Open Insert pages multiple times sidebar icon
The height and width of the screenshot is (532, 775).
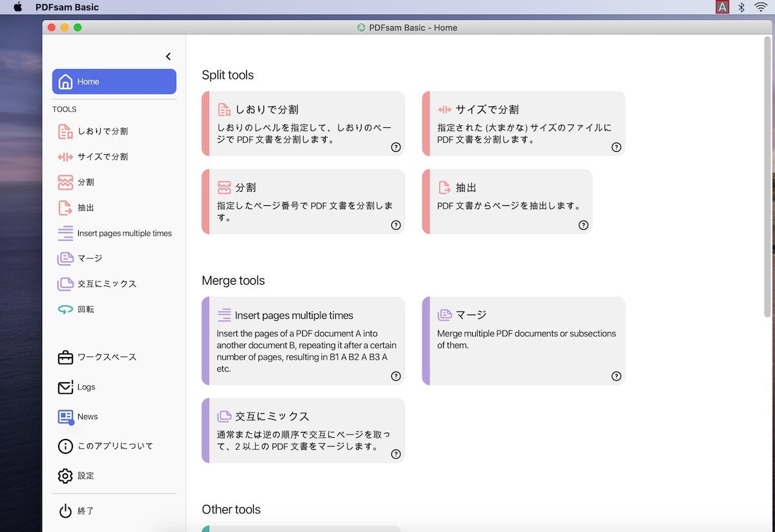[65, 233]
